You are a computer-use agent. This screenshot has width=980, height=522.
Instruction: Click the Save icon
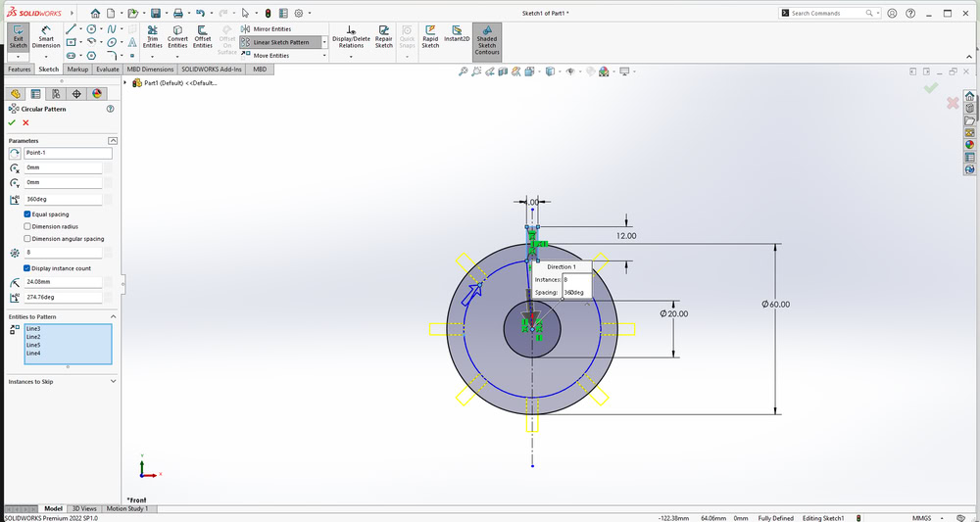point(156,13)
